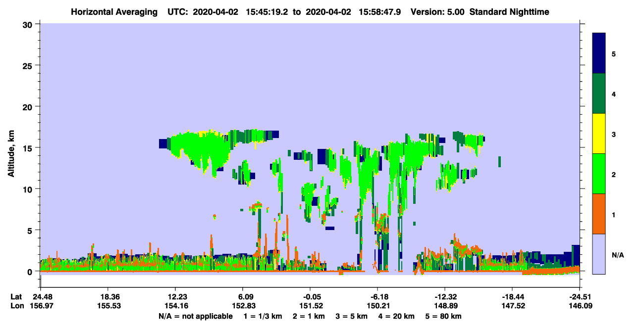The height and width of the screenshot is (330, 644).
Task: Click longitude value 152.83
Action: pos(243,306)
